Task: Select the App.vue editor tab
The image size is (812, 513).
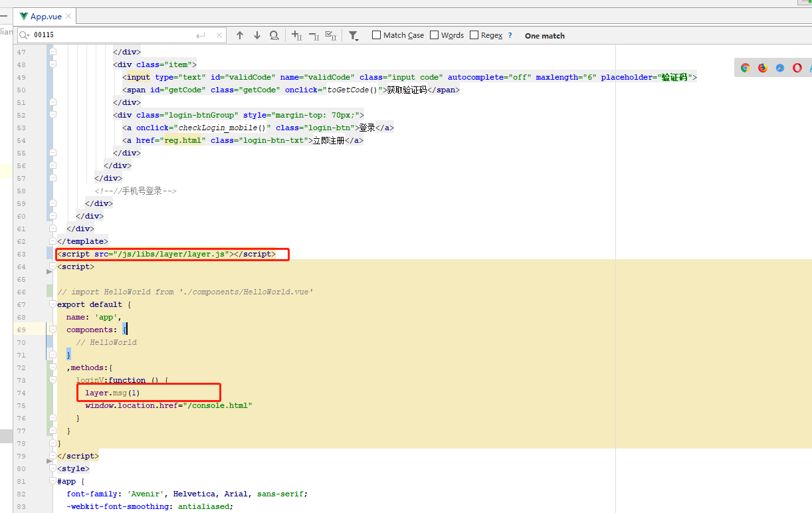Action: [x=47, y=16]
